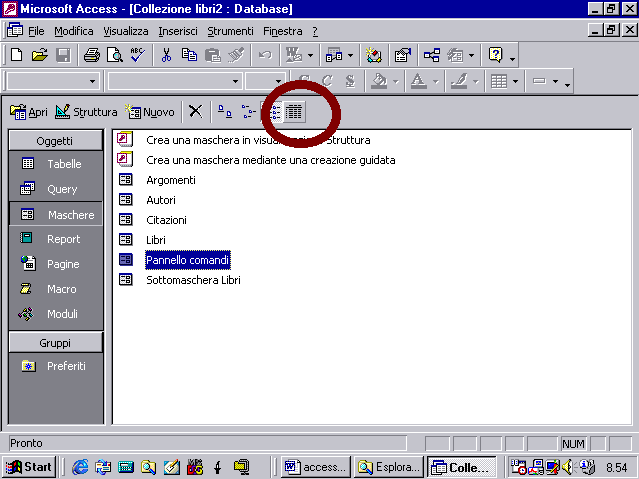
Task: Select the Sottomaschera Libri form
Action: (x=193, y=280)
